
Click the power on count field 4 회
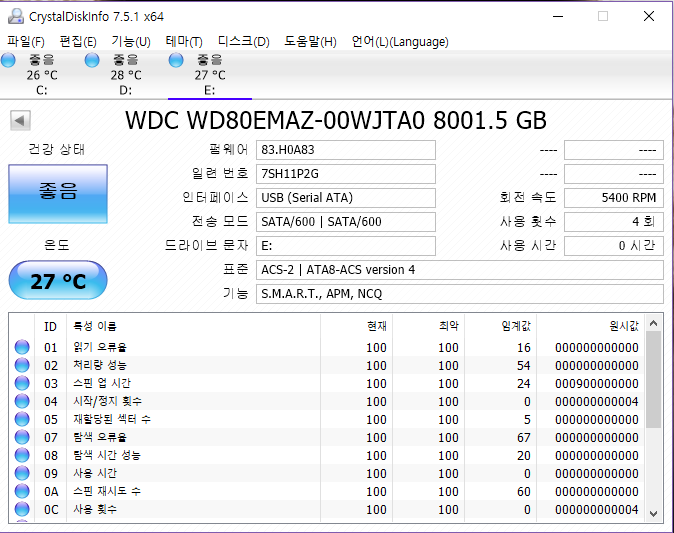613,222
